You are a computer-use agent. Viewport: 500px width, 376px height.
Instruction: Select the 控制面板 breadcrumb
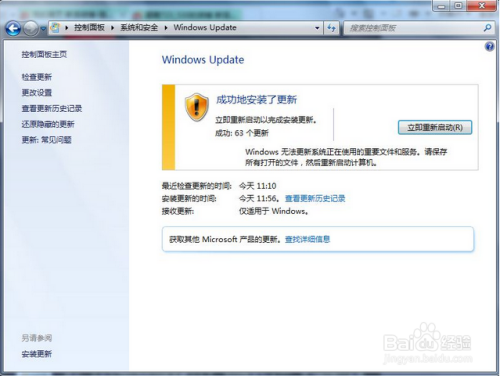(89, 27)
